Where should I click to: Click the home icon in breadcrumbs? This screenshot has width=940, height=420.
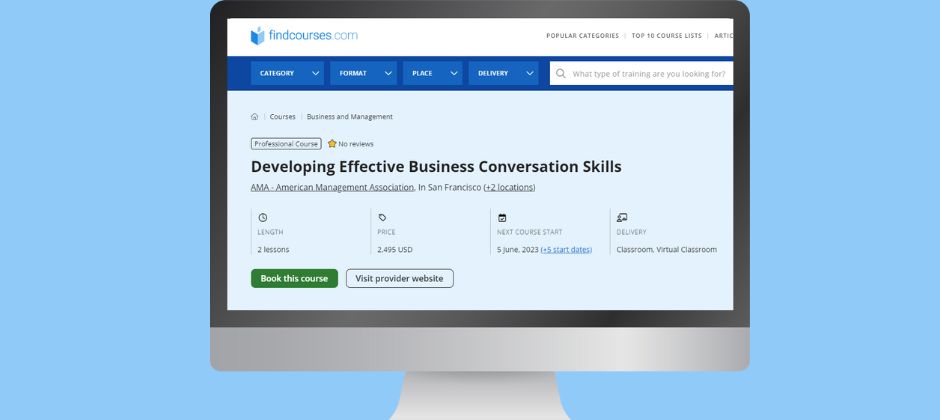point(255,117)
